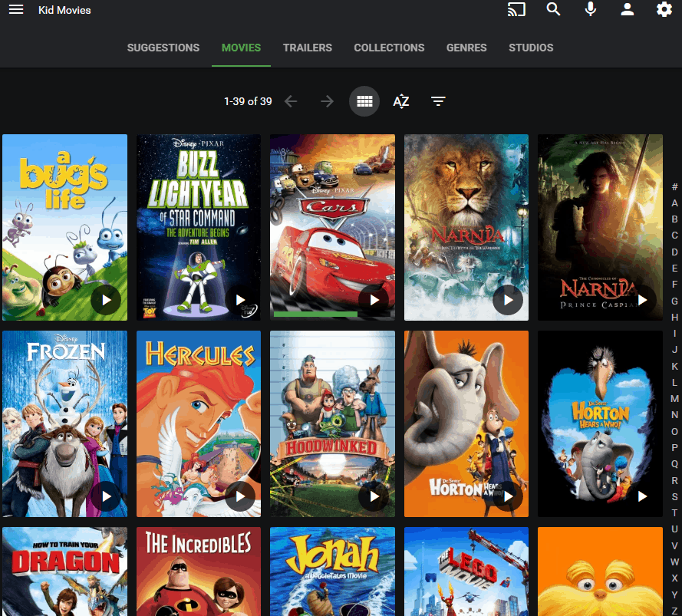Open the Genres tab
Viewport: 682px width, 616px height.
click(466, 48)
